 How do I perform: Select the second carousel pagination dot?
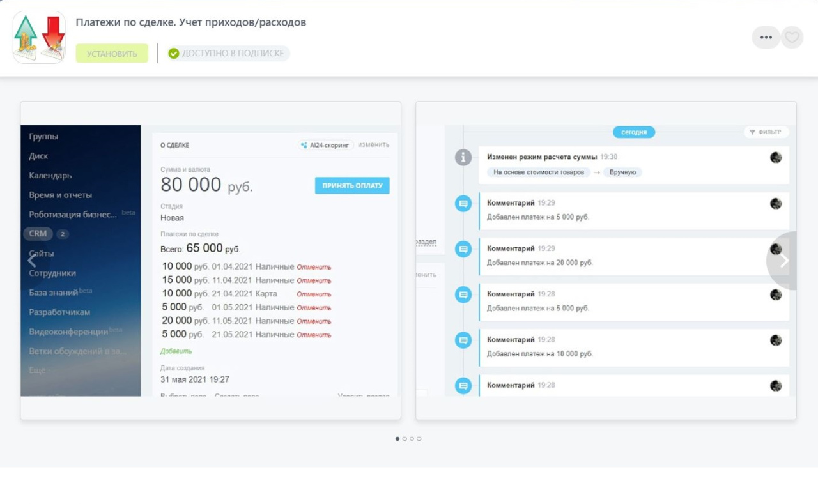405,439
